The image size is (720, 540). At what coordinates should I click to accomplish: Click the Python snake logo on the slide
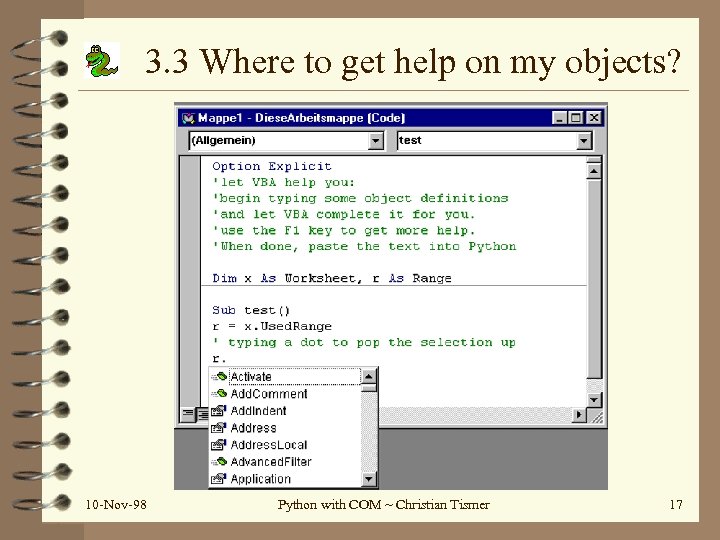(101, 60)
